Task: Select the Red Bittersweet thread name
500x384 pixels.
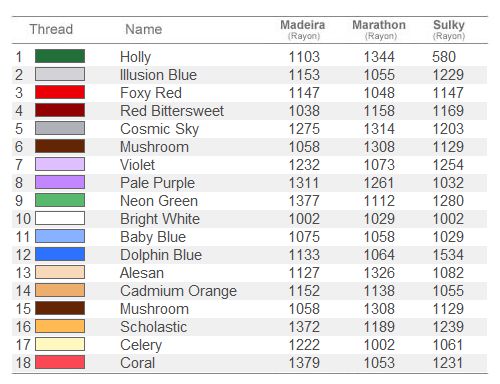Action: 172,111
